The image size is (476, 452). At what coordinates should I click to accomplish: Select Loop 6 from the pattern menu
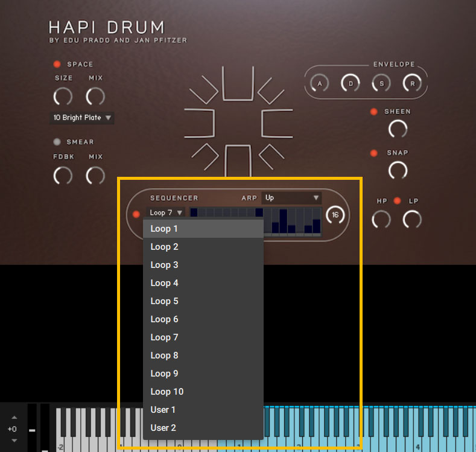click(203, 319)
